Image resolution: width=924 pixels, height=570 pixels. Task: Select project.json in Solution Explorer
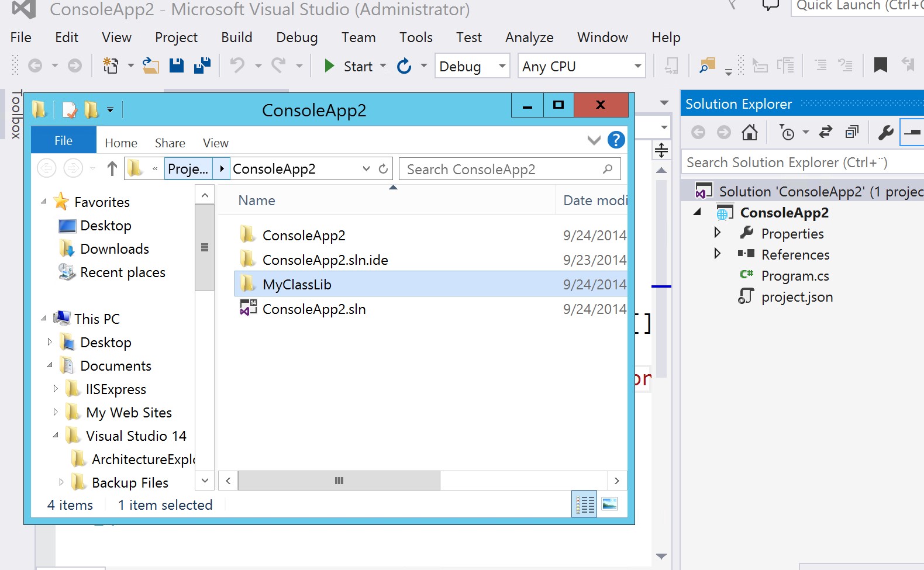(797, 297)
